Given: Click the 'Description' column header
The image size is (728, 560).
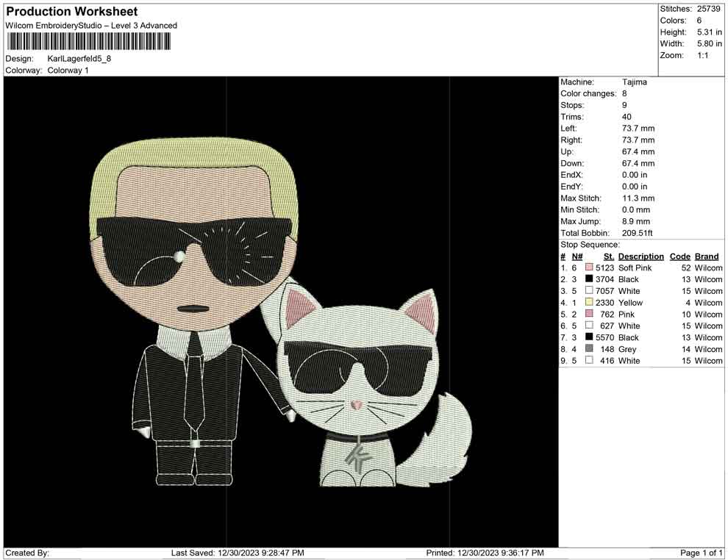Looking at the screenshot, I should click(640, 256).
